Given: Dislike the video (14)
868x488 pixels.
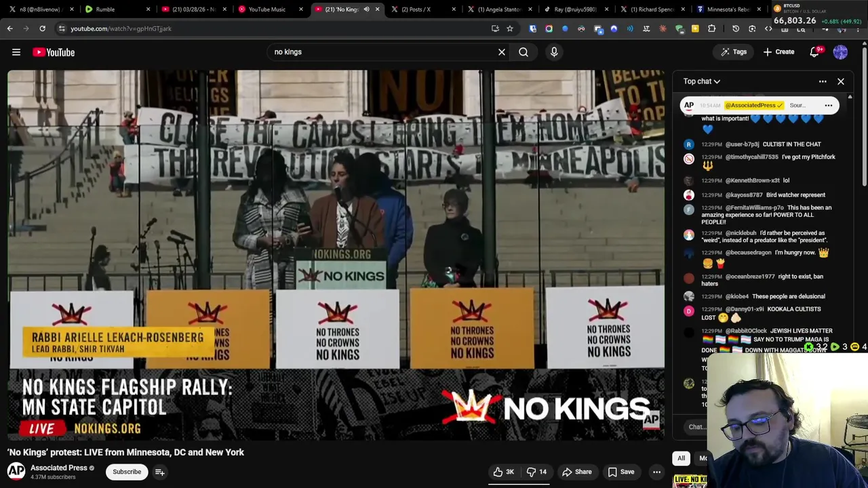Looking at the screenshot, I should (537, 472).
